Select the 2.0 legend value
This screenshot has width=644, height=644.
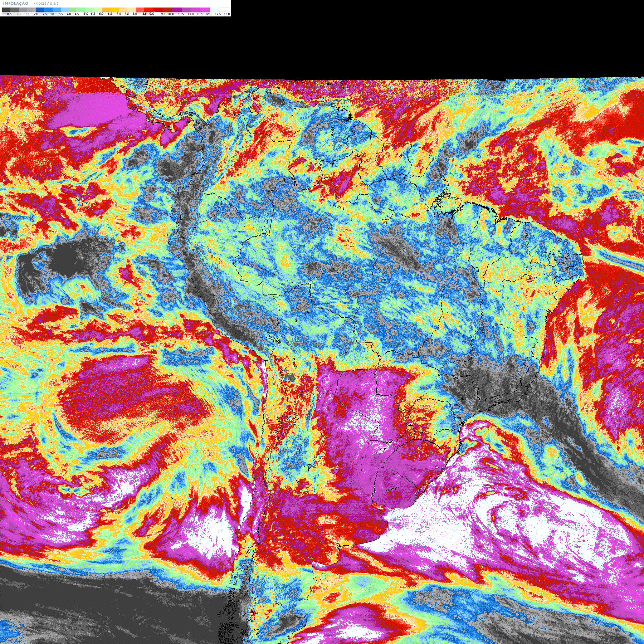pos(36,14)
